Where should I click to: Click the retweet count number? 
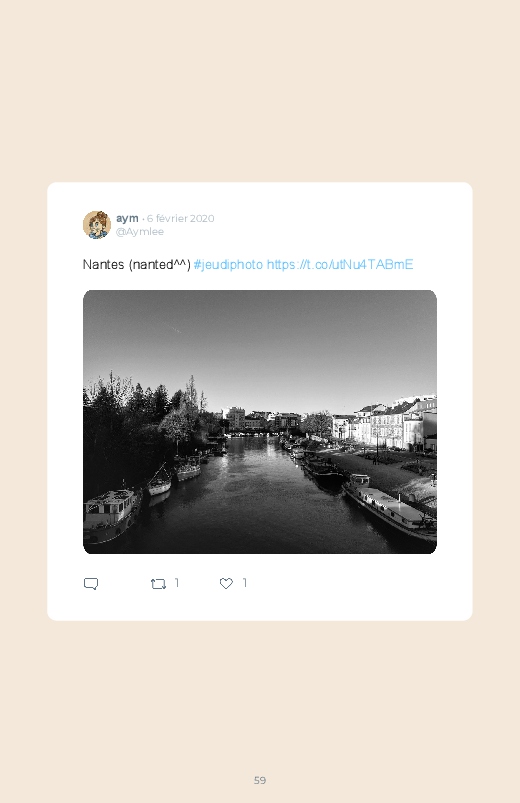[x=177, y=583]
